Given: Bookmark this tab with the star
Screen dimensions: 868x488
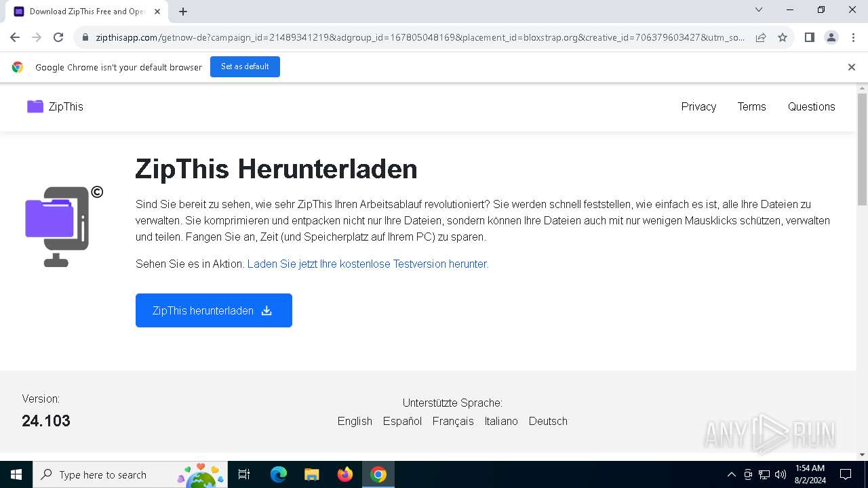Looking at the screenshot, I should [x=783, y=37].
